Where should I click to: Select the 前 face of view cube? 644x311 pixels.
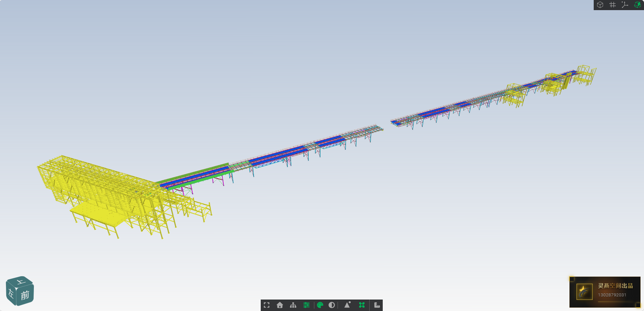click(x=25, y=295)
